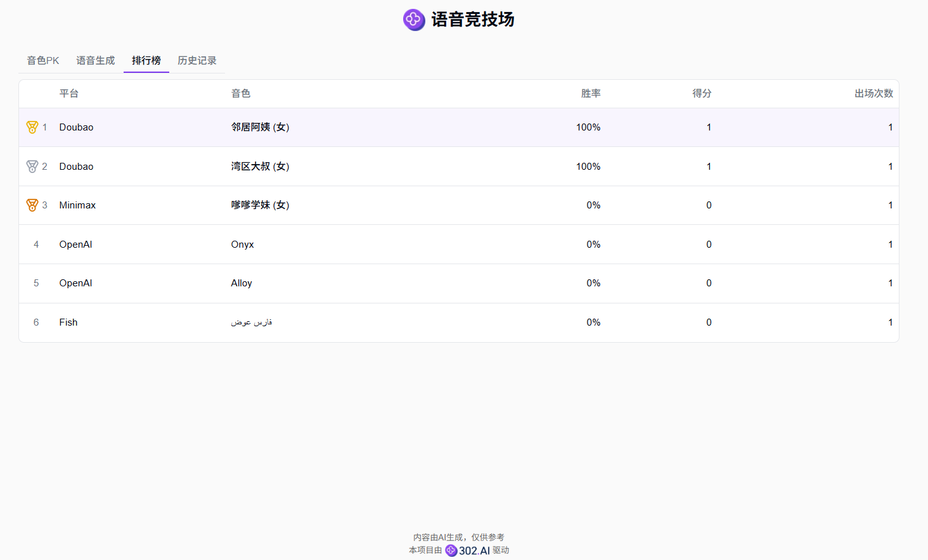The width and height of the screenshot is (928, 560).
Task: Click the score 0 in Minimax row
Action: pyautogui.click(x=709, y=205)
